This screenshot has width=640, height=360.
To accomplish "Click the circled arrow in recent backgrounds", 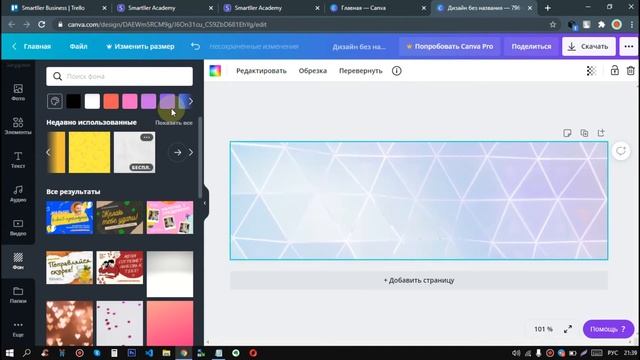I will coord(177,152).
